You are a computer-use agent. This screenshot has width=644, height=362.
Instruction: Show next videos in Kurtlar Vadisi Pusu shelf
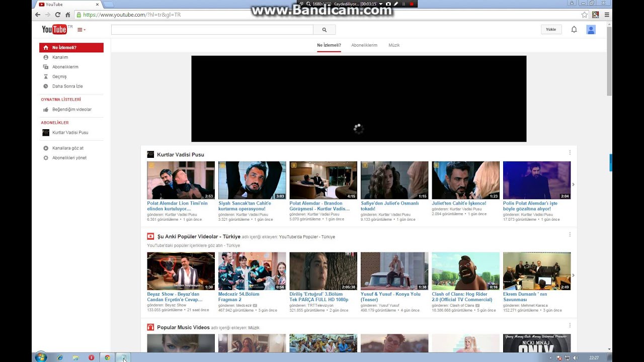tap(573, 184)
